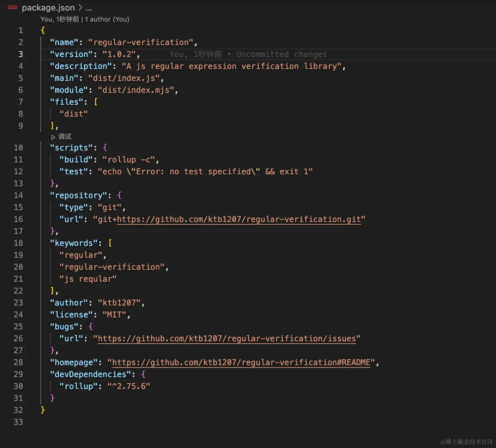The image size is (496, 448).
Task: Click the "rollup" dependency key on line 30
Action: point(78,386)
